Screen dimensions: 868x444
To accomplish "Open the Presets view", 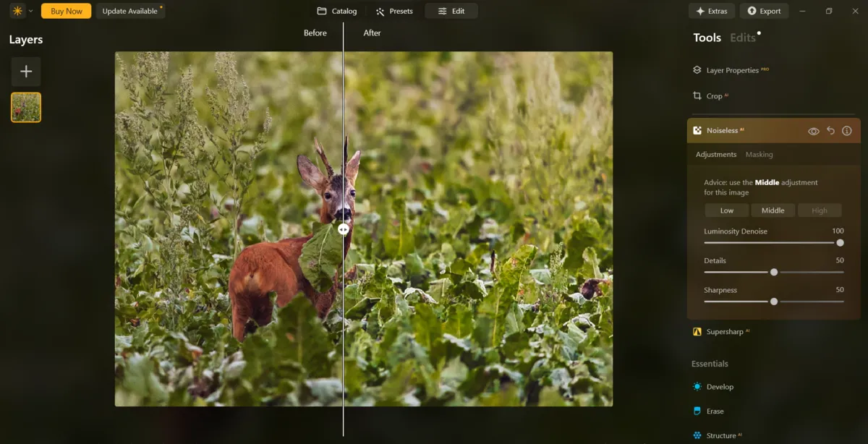I will click(x=394, y=11).
